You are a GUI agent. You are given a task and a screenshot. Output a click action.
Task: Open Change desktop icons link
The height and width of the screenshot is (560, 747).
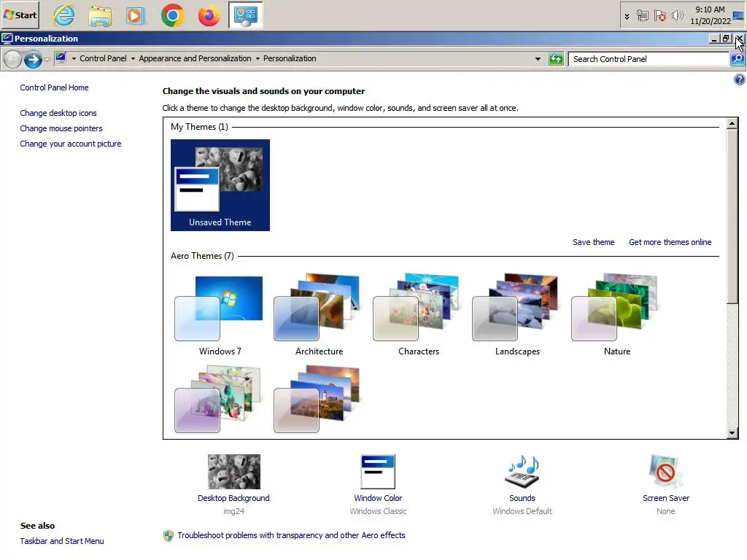point(58,113)
